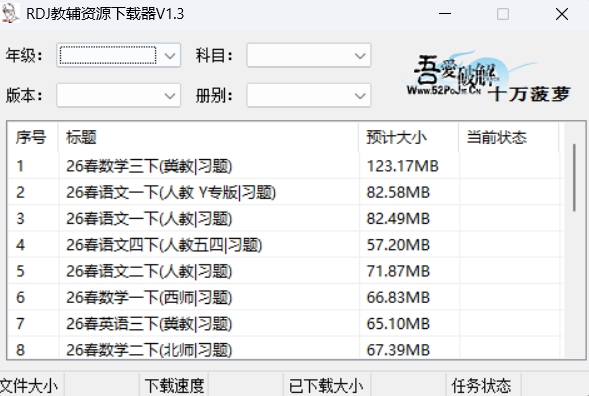Select row 26春数学二下(北师|习题)
589x396 pixels.
point(284,348)
